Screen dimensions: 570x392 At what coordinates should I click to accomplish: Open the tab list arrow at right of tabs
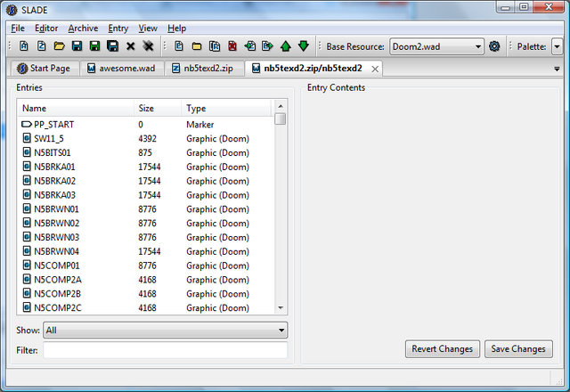pos(557,69)
